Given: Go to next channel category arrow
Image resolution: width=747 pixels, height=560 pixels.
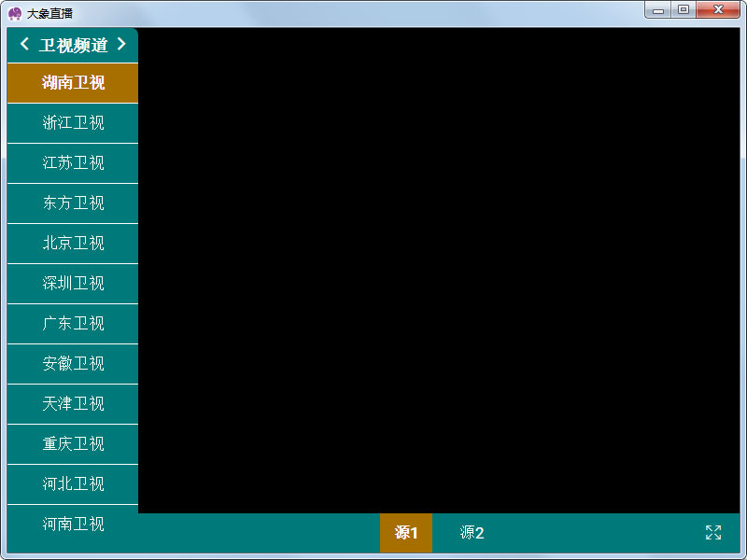Looking at the screenshot, I should coord(121,44).
